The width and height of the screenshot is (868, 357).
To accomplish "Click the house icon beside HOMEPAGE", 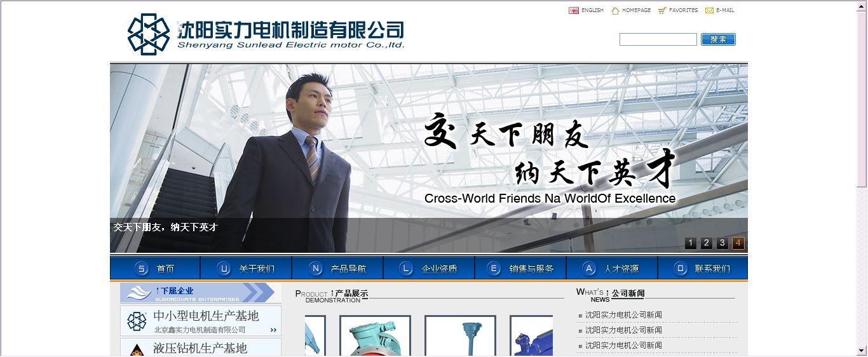I will 615,10.
